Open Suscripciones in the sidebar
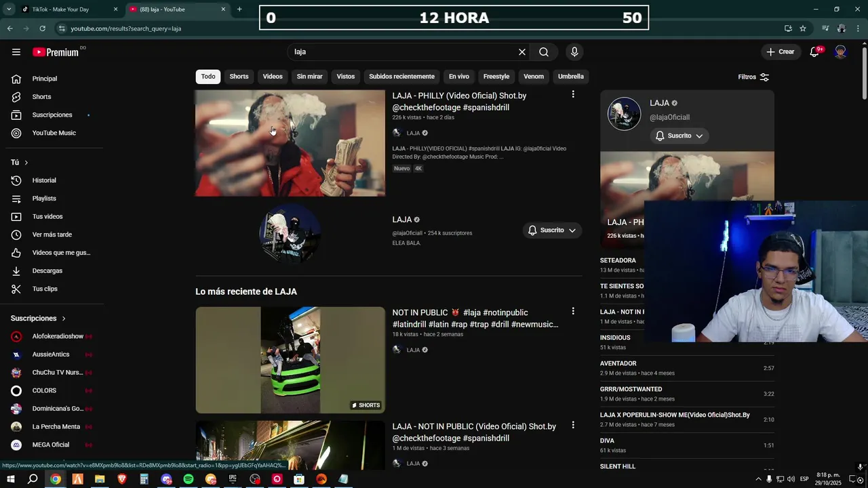 52,115
